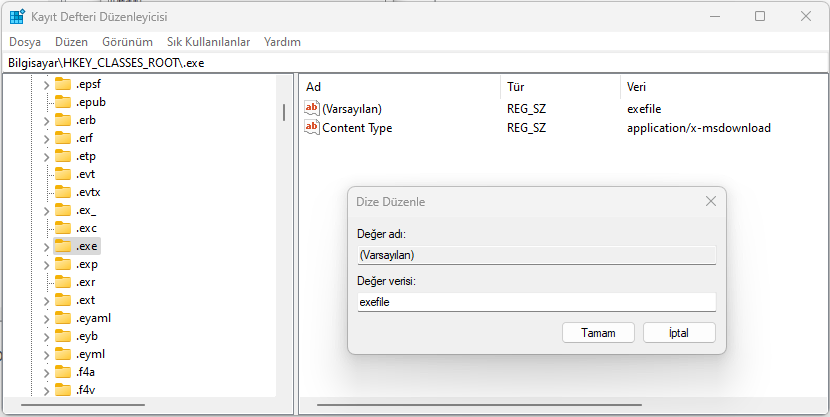Screen dimensions: 830x417
Task: Click the registry address bar path
Action: point(106,63)
